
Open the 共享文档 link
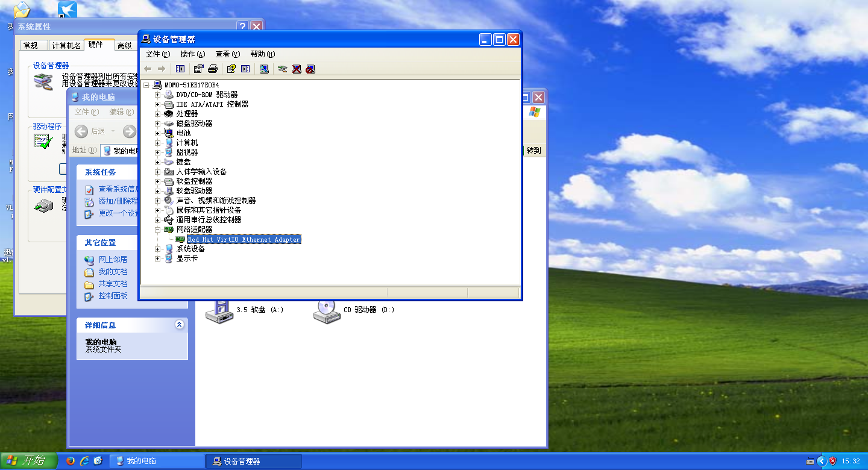click(113, 284)
